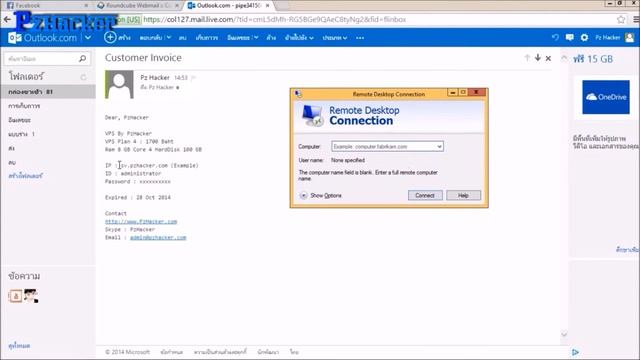Open the Move to dropdown in toolbar
640x360 pixels.
(299, 38)
